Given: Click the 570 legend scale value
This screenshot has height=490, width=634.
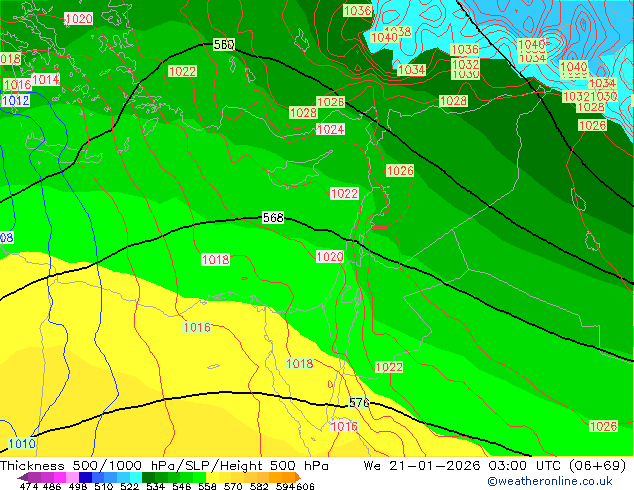Looking at the screenshot, I should (x=233, y=486).
